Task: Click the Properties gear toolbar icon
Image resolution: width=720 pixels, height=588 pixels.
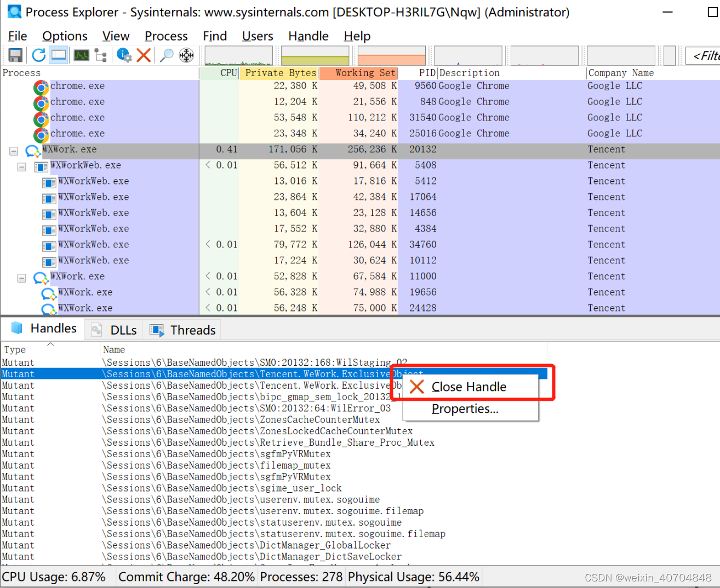Action: point(124,55)
